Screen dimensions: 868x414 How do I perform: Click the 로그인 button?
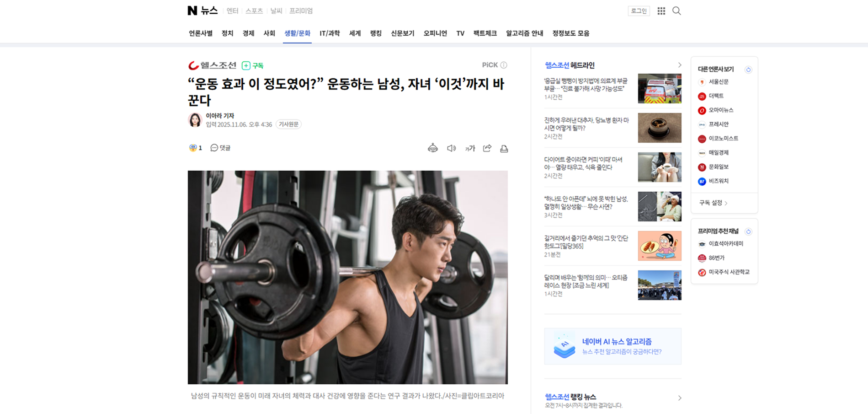coord(639,11)
